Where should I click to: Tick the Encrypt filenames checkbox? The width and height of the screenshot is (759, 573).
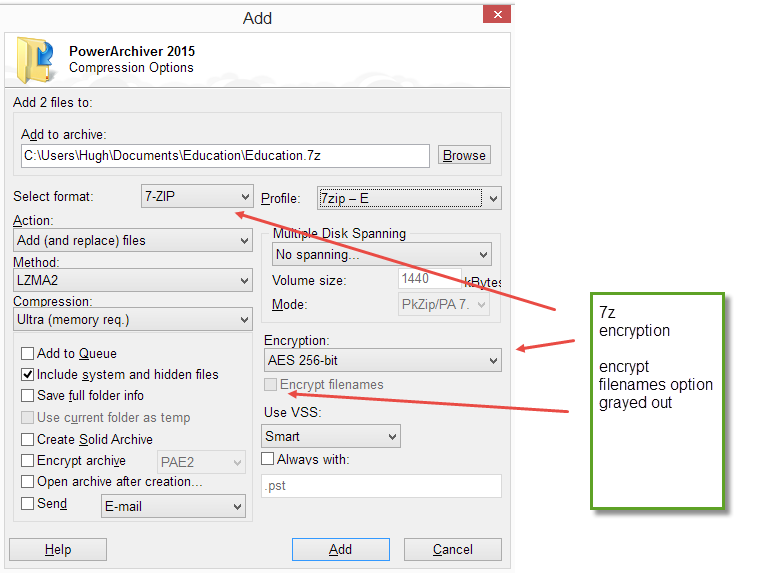[271, 384]
